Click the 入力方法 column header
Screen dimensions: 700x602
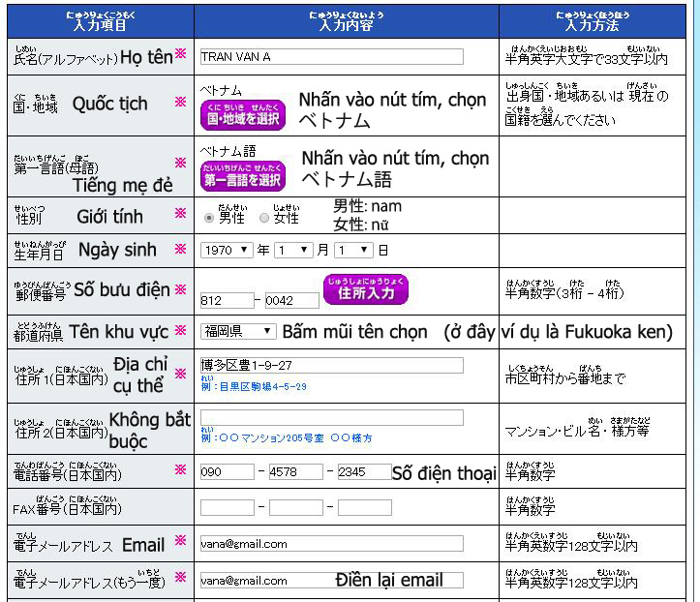(x=593, y=21)
